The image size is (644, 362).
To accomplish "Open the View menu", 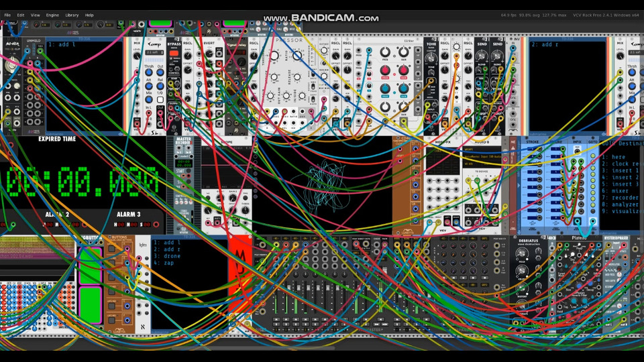I will (x=36, y=15).
